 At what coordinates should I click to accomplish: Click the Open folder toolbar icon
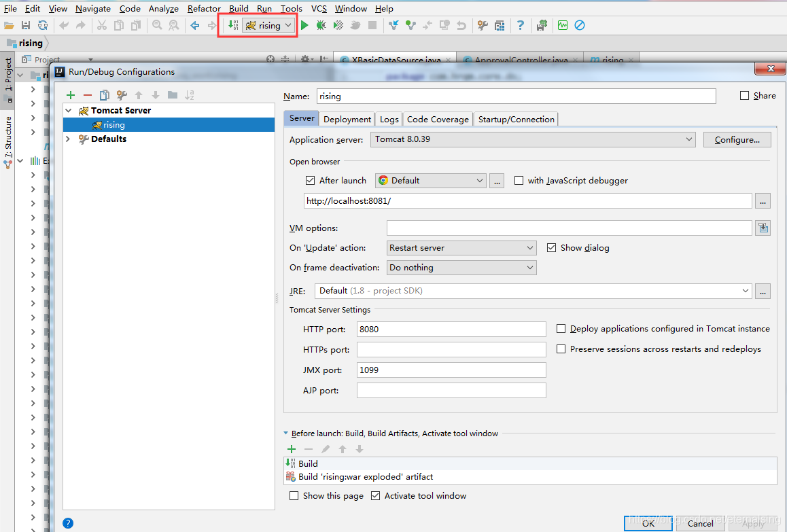coord(9,25)
